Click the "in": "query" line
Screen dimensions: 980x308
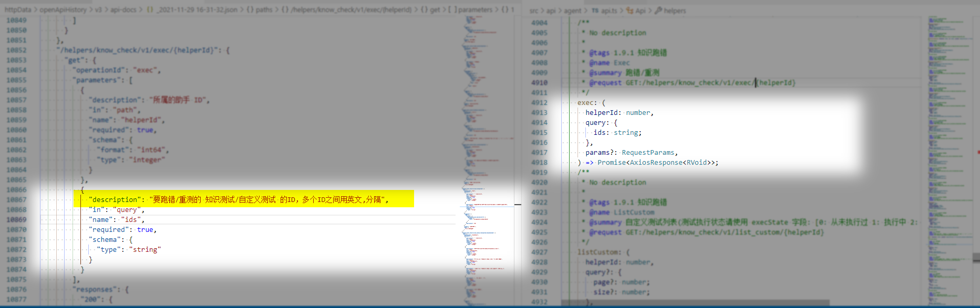(117, 209)
